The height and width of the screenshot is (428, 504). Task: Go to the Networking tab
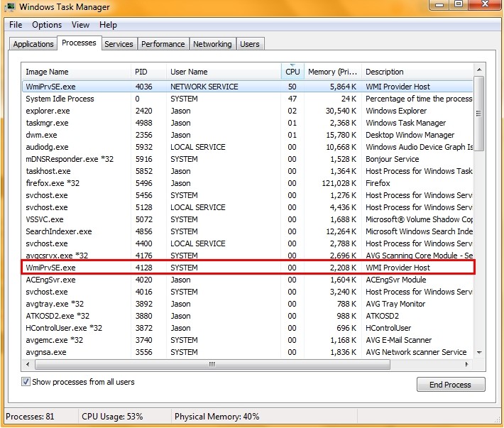[x=212, y=44]
